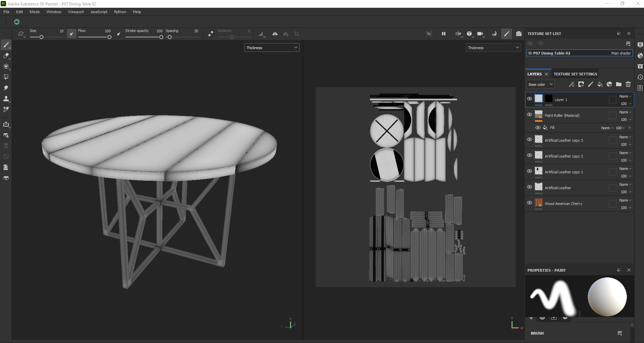The height and width of the screenshot is (343, 644).
Task: Select the Eraser tool
Action: coord(6,56)
